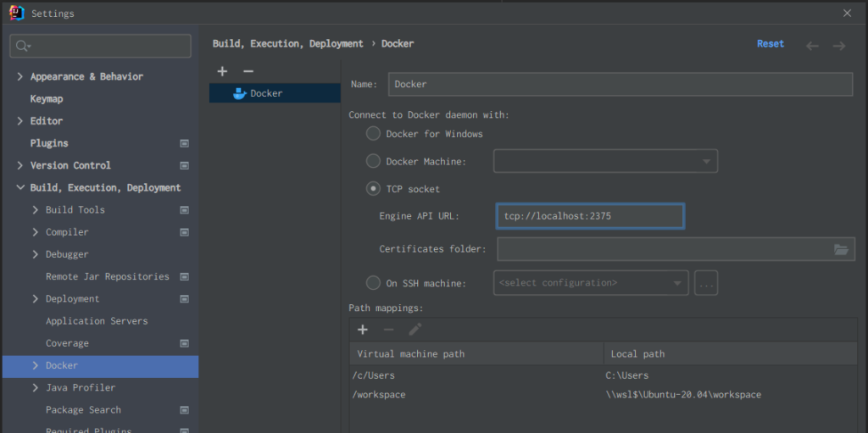Click project-level icon next to Remote Jar Repositories

click(x=184, y=276)
